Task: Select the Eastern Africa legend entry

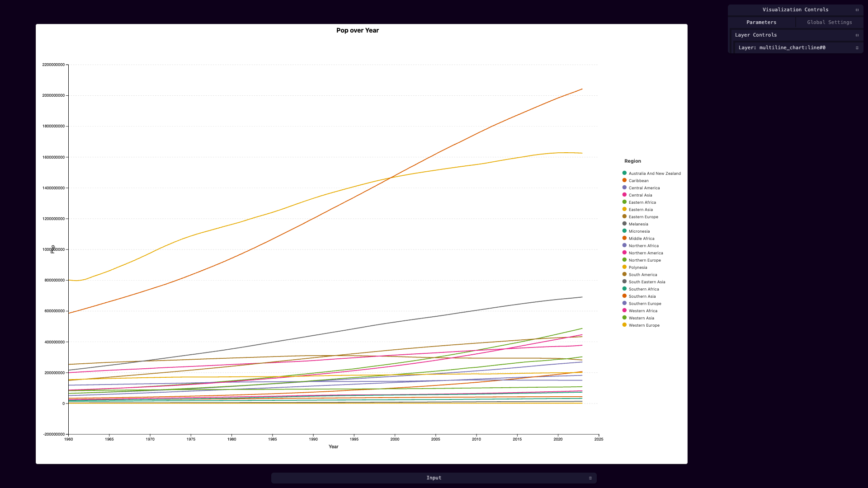Action: coord(639,202)
